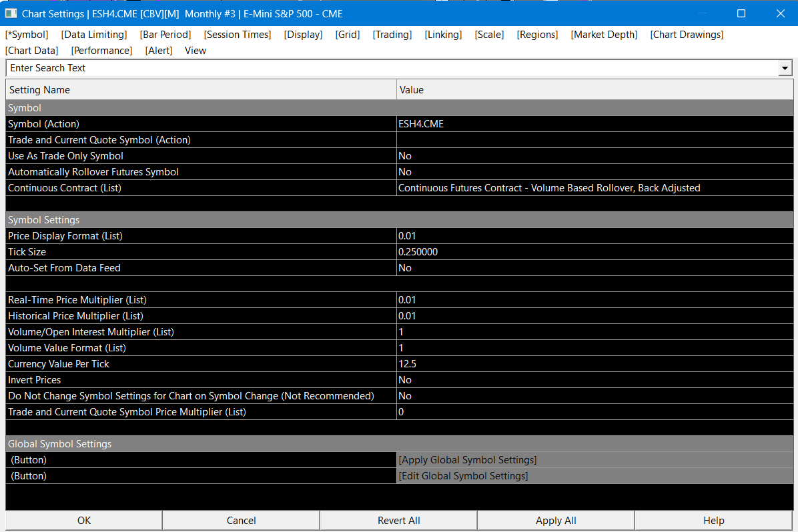Click [Apply Global Symbol Settings] button

pyautogui.click(x=594, y=460)
